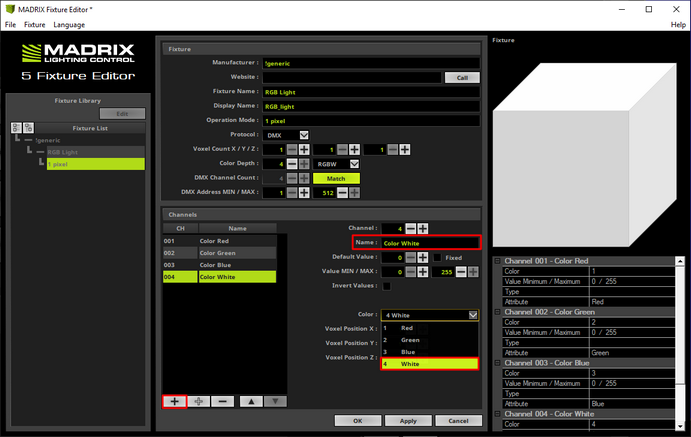Open the Color dropdown showing 4 White

pos(430,315)
